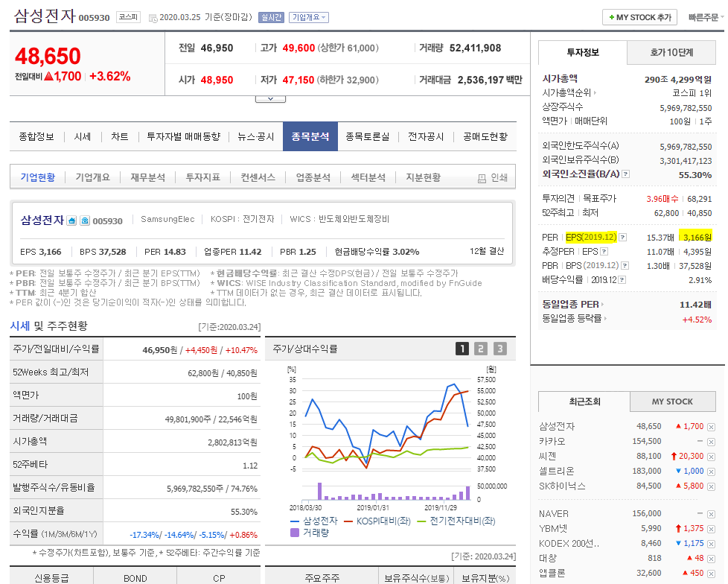Image resolution: width=728 pixels, height=584 pixels.
Task: Open 카카오 in recent list
Action: pos(552,442)
